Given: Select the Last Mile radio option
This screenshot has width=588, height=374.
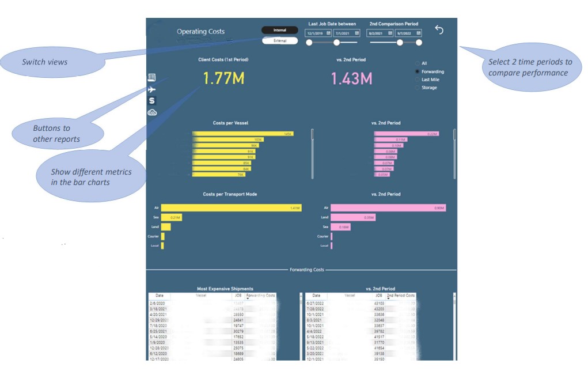Looking at the screenshot, I should (x=417, y=80).
